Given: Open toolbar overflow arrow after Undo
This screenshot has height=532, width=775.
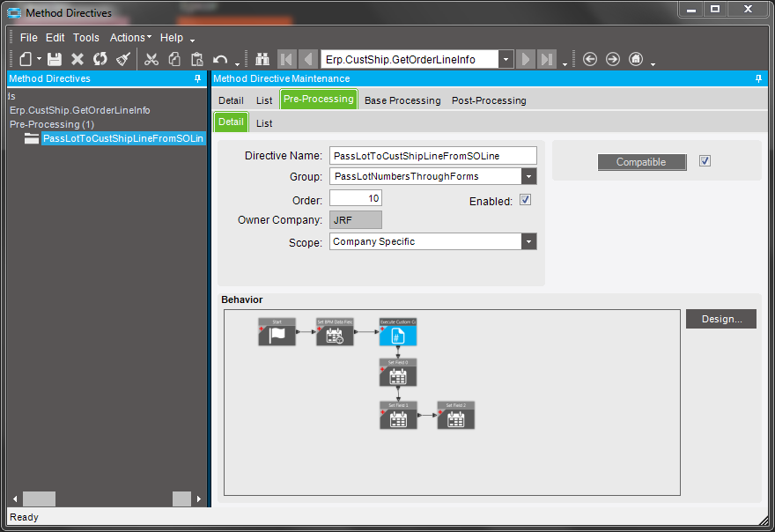Looking at the screenshot, I should 237,64.
